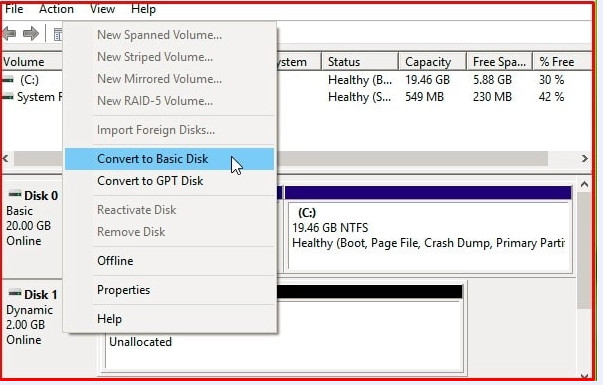Click the Disk 0 drive icon

pyautogui.click(x=15, y=194)
